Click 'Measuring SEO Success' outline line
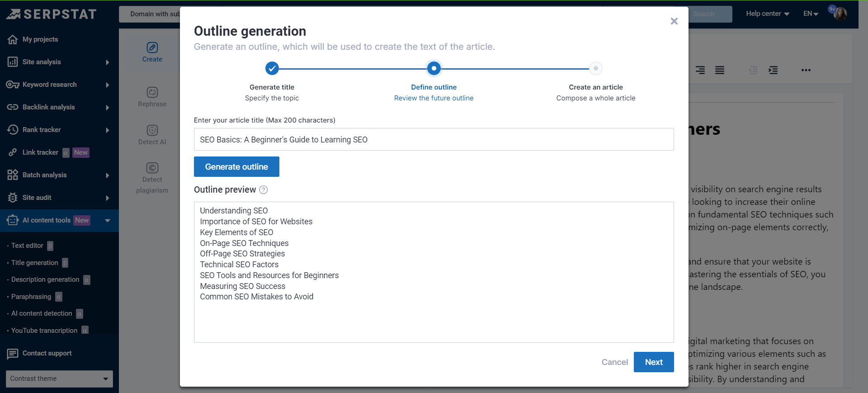The image size is (868, 393). click(x=243, y=286)
